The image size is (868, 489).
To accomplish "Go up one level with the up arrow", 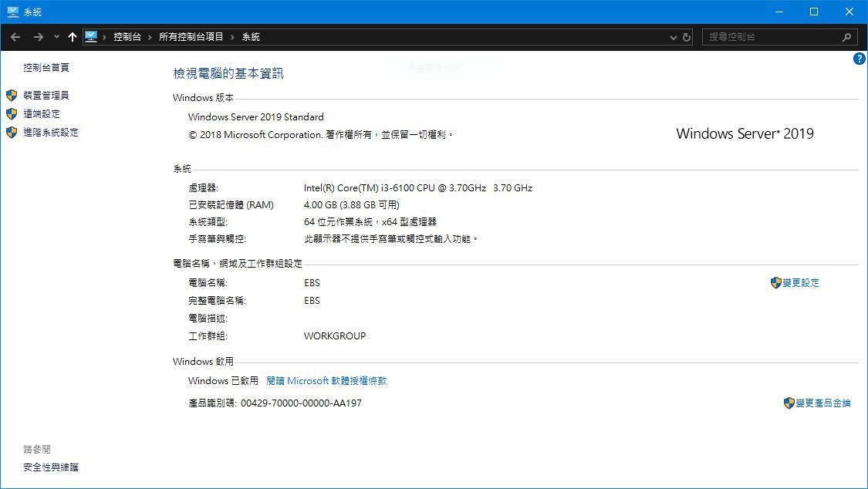I will click(x=73, y=37).
